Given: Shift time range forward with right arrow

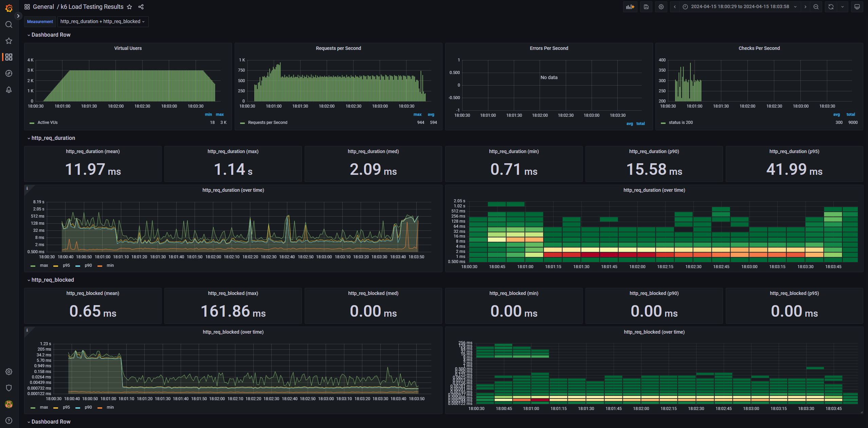Looking at the screenshot, I should pos(805,7).
